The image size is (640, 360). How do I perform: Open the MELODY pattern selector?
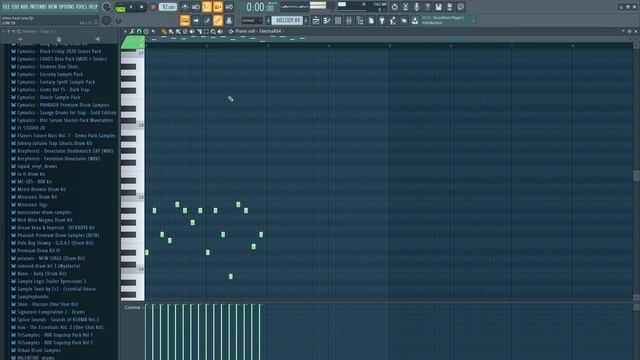(287, 20)
